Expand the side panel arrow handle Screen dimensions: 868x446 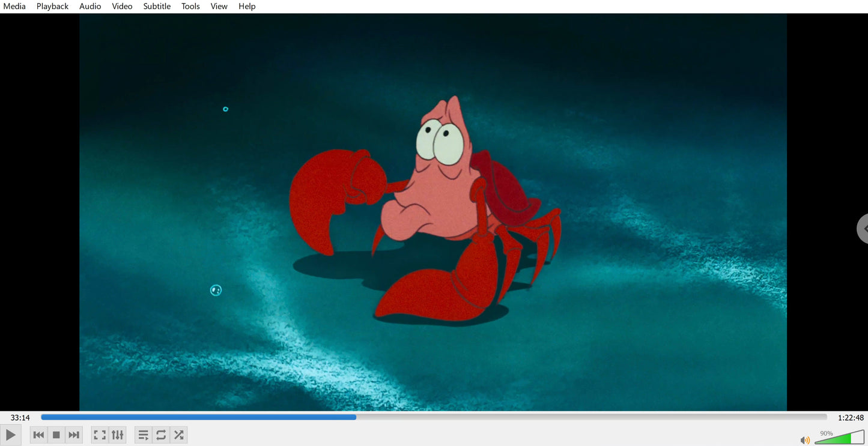pos(864,229)
